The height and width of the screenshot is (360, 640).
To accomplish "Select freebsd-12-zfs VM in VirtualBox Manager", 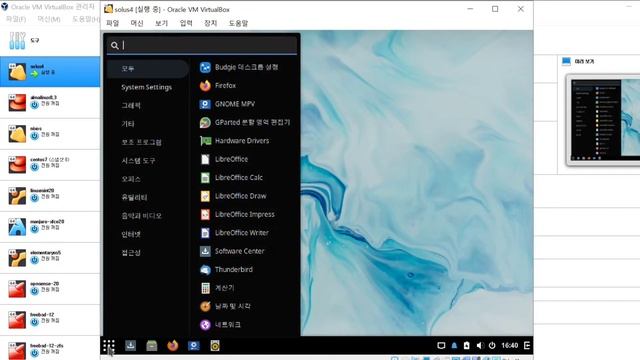I will point(50,349).
